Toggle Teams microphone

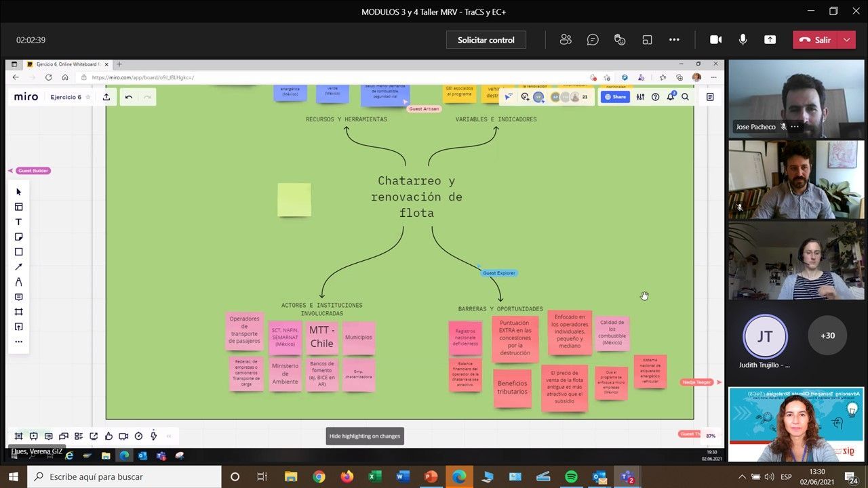pos(743,40)
